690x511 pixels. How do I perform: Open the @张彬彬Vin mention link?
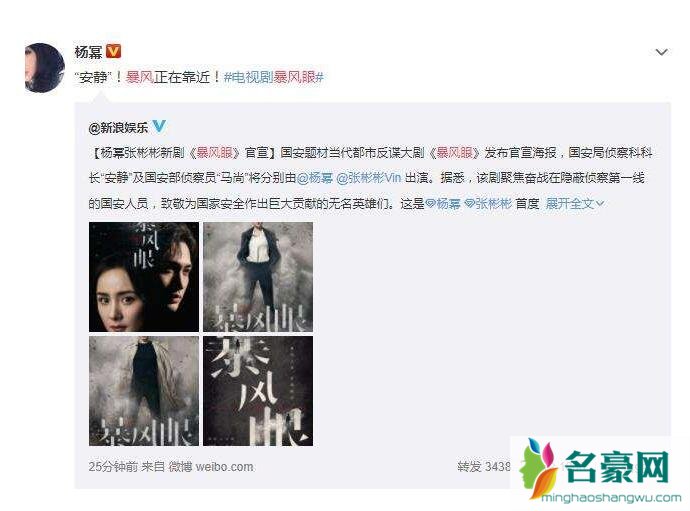pos(369,178)
